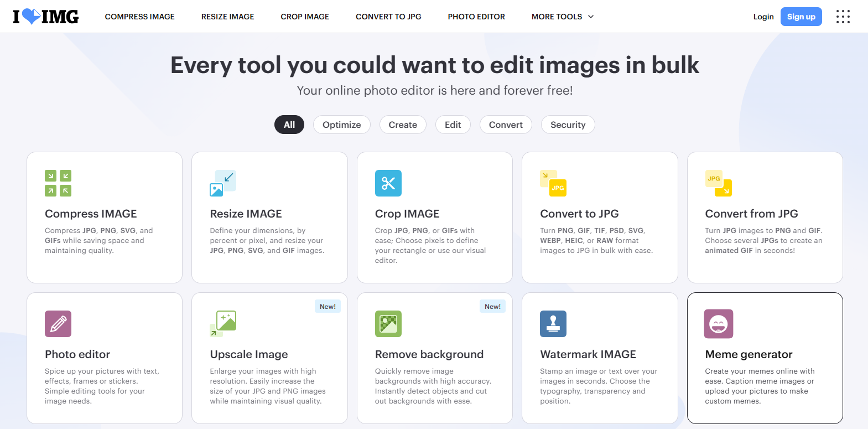Click the Convert from JPG icon
The width and height of the screenshot is (868, 429).
coord(719,183)
